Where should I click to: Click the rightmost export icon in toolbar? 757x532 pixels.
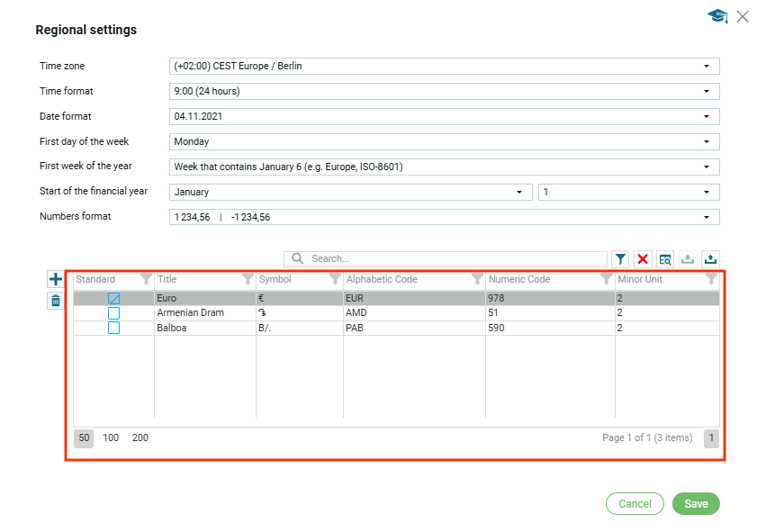tap(709, 259)
